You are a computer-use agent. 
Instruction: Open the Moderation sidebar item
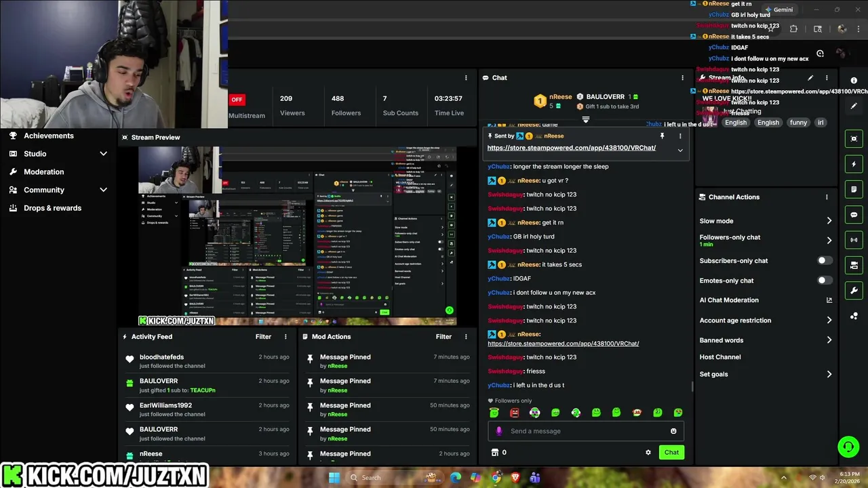pyautogui.click(x=43, y=172)
